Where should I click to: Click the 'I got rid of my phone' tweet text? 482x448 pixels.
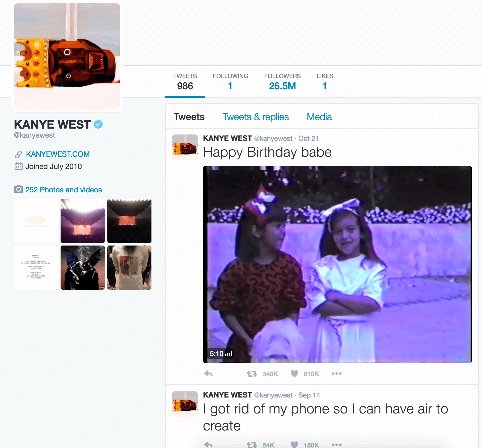[325, 417]
